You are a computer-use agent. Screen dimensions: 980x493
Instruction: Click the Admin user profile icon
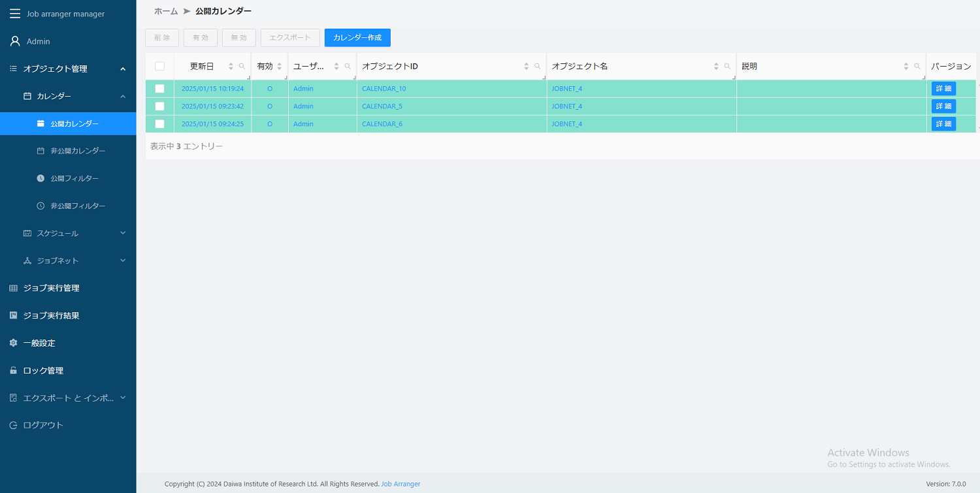click(14, 41)
